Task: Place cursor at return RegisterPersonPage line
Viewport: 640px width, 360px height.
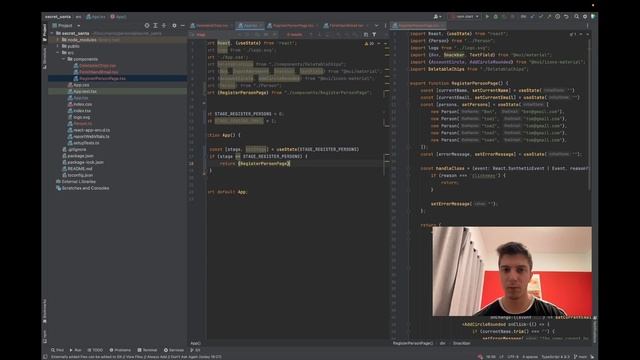Action: 255,164
